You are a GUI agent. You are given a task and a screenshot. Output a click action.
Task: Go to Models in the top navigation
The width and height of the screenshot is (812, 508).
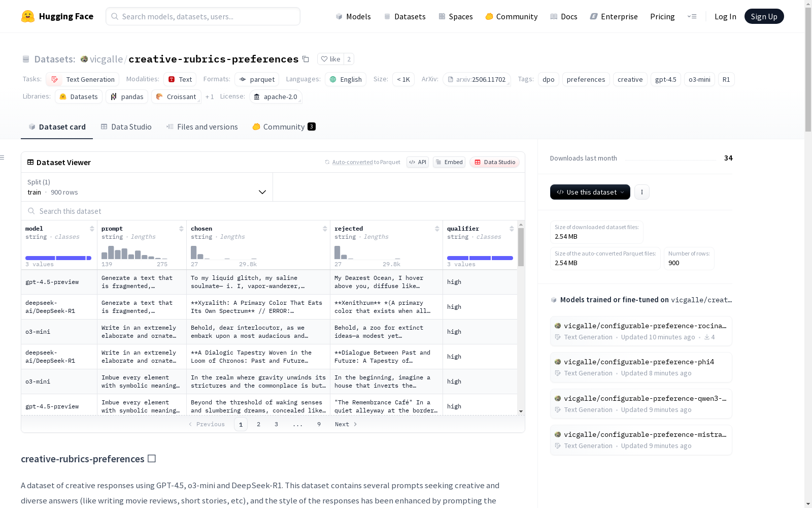pos(353,16)
